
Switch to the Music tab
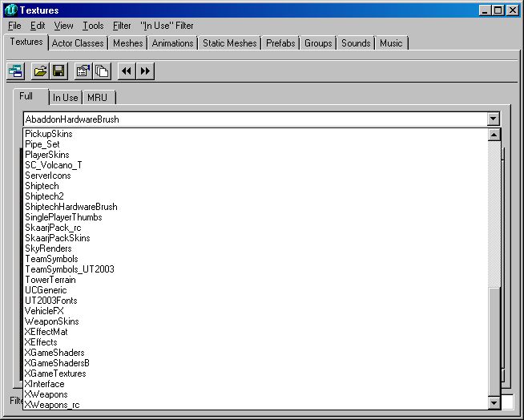pyautogui.click(x=391, y=43)
